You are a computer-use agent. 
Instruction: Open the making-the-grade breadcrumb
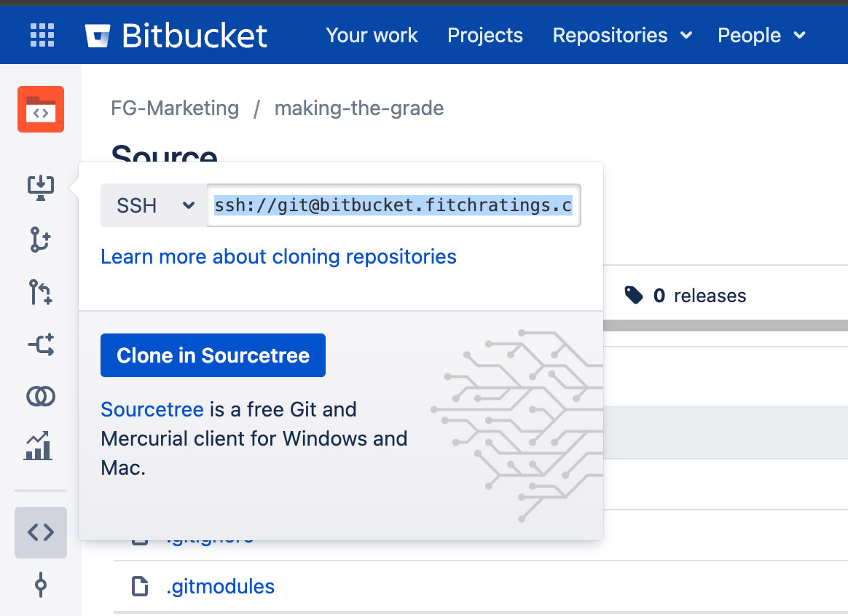tap(359, 108)
